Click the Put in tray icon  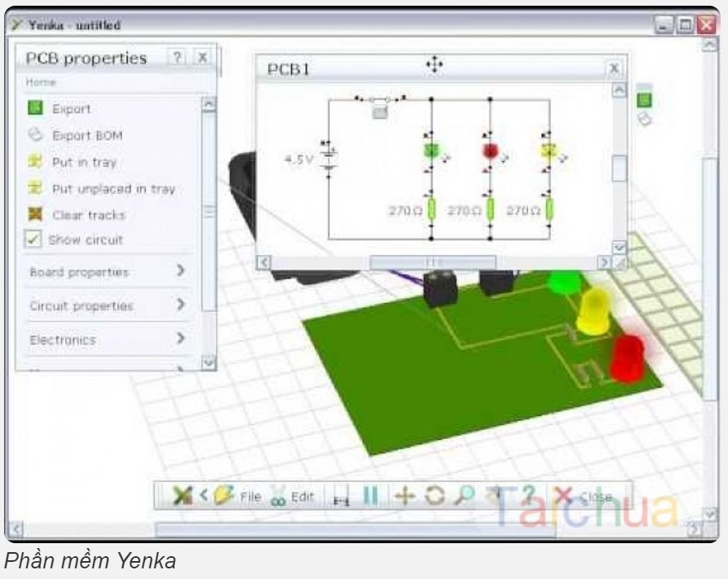pos(35,162)
